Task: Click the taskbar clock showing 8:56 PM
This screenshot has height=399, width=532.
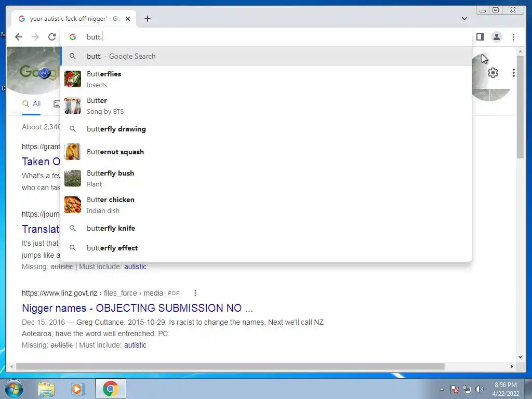Action: [506, 389]
